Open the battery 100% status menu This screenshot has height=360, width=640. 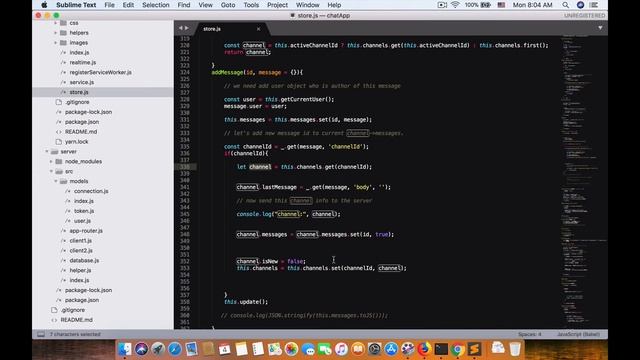coord(478,5)
